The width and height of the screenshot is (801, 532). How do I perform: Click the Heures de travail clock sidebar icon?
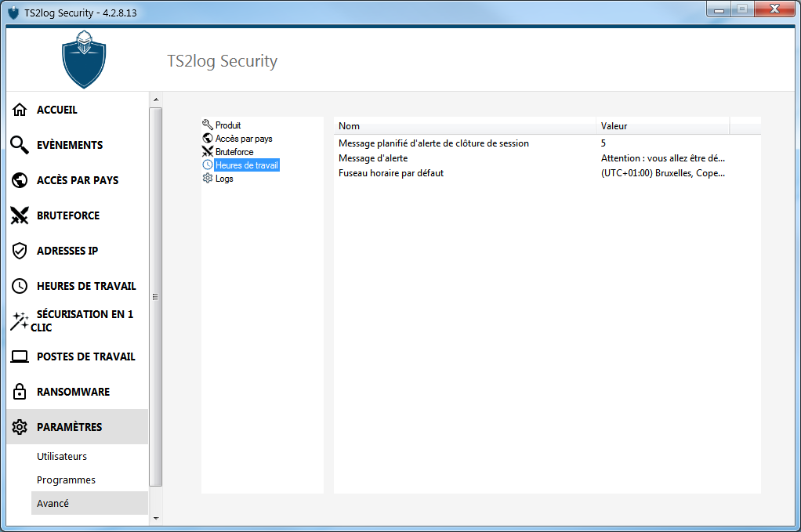tap(20, 286)
